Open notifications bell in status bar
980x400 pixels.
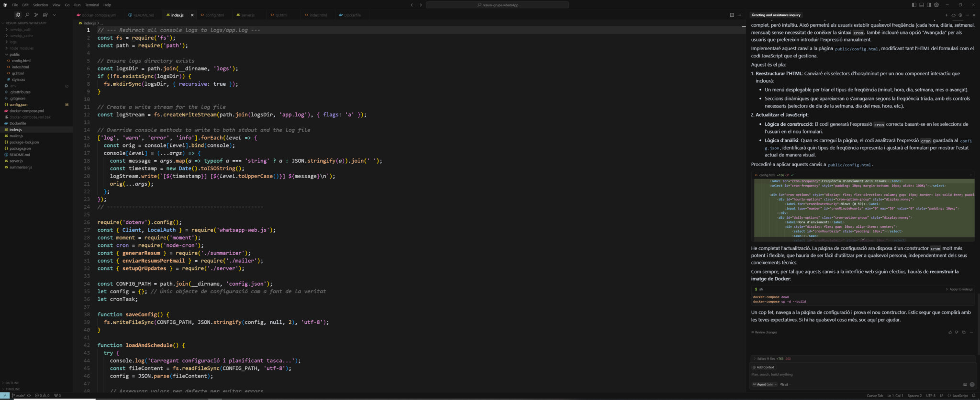pos(973,396)
